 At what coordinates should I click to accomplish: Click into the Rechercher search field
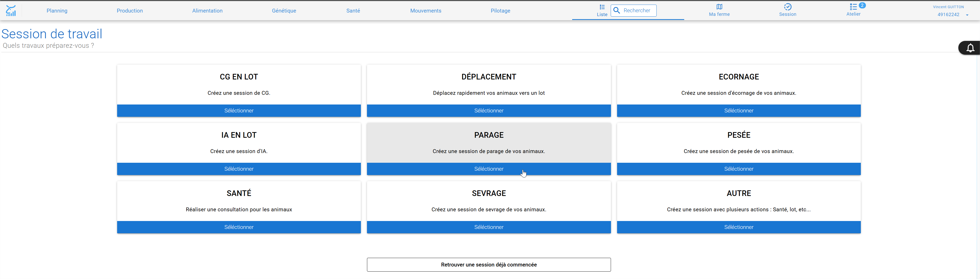pos(633,10)
